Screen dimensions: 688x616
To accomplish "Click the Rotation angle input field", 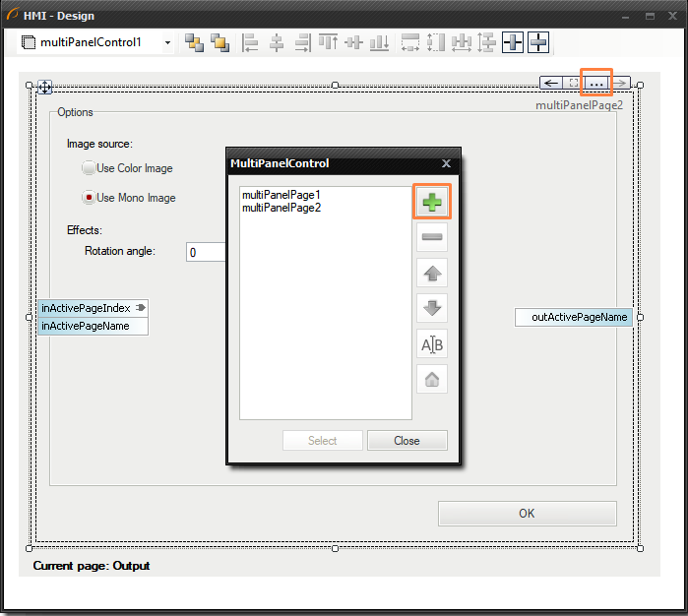I will pyautogui.click(x=207, y=252).
